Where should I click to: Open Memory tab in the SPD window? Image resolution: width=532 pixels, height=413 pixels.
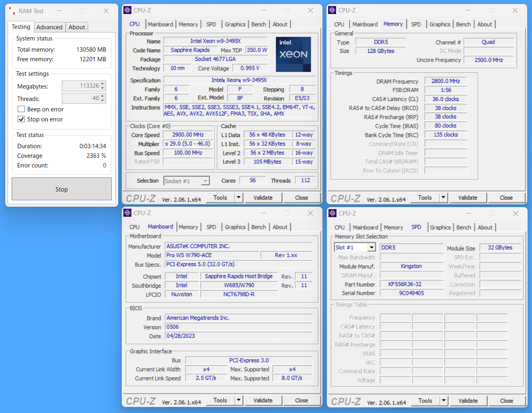point(393,228)
